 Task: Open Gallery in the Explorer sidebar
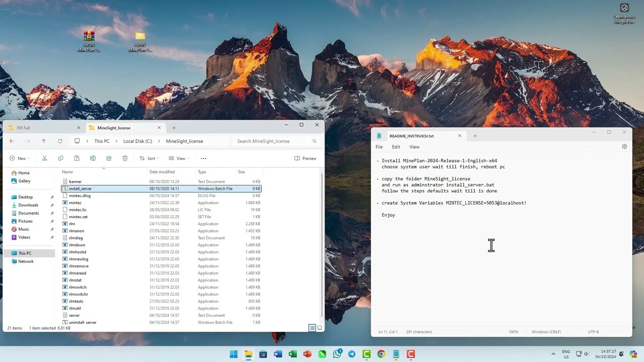click(24, 181)
